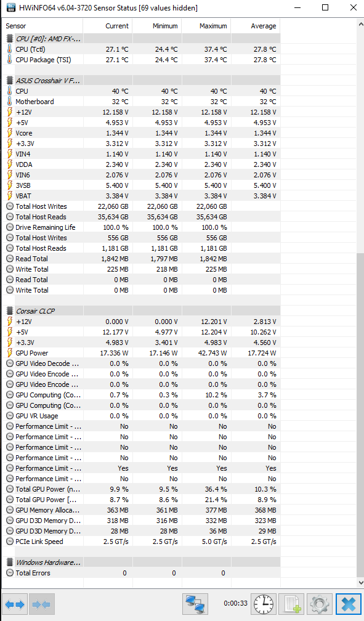Open sensor settings gear icon
Screen dimensions: 364x621
[x=319, y=604]
